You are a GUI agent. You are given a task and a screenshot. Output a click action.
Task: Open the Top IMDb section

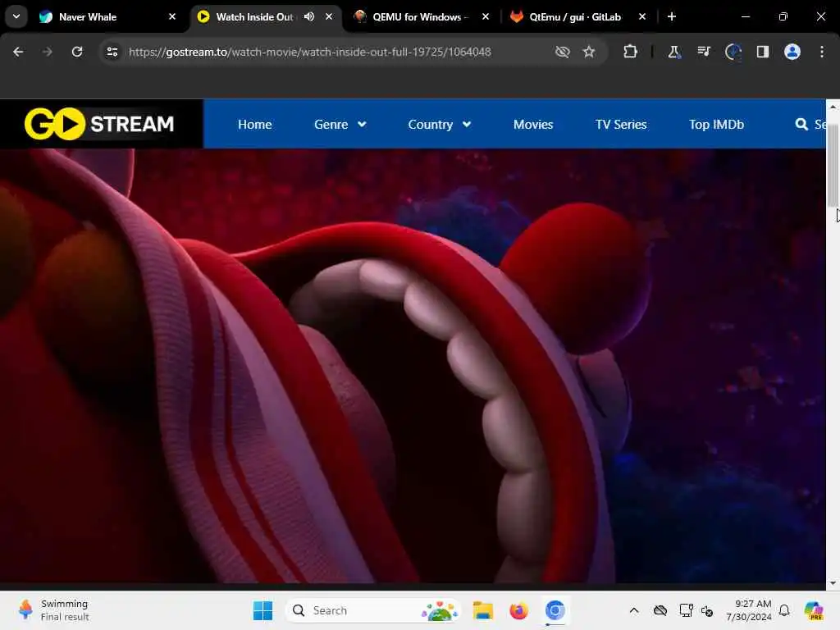pos(716,125)
